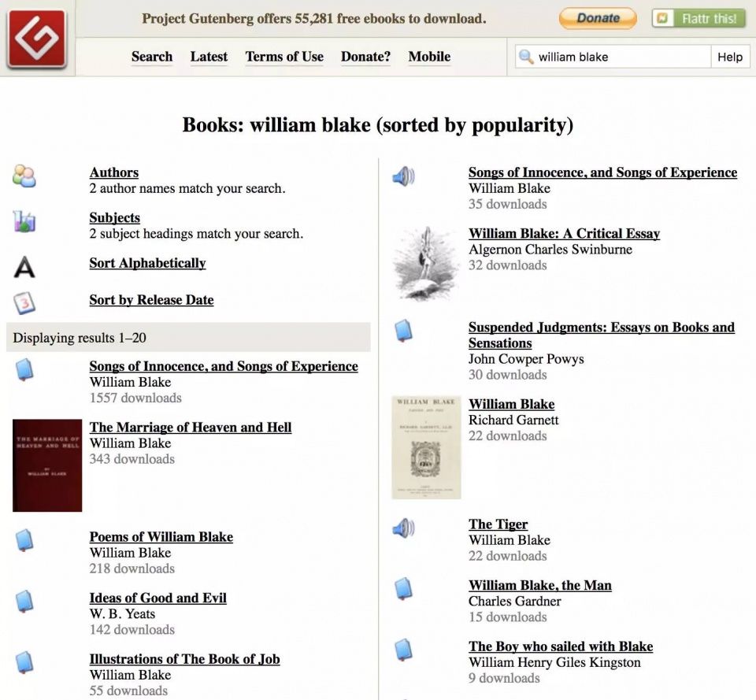Click audio speaker icon beside 35-download Songs of Innocence
The width and height of the screenshot is (756, 700).
pyautogui.click(x=403, y=176)
